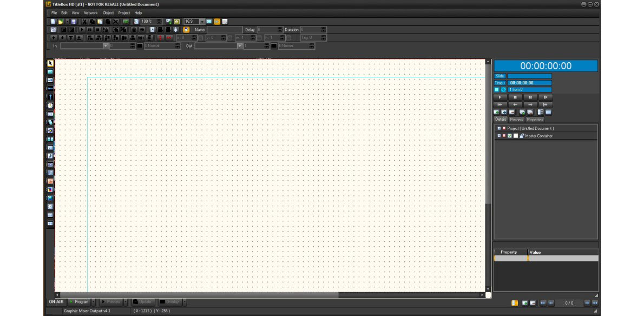Click the Play button in transport controls
This screenshot has width=644, height=316.
point(500,97)
